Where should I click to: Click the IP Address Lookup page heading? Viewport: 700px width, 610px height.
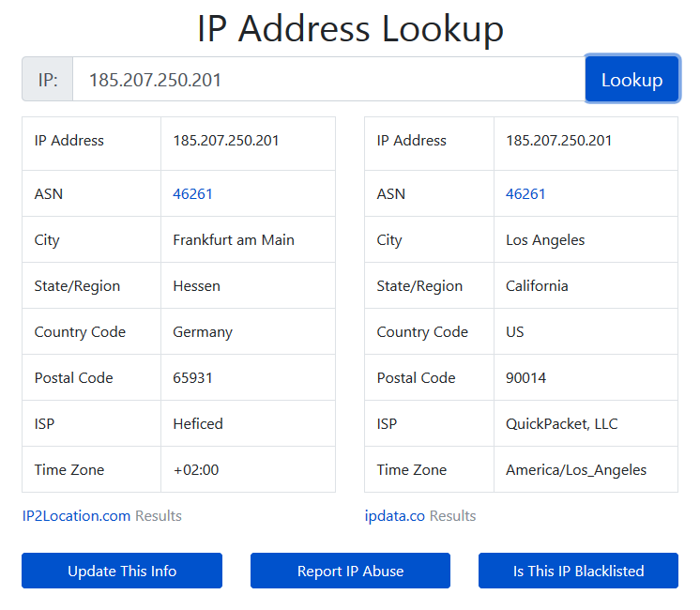click(350, 29)
